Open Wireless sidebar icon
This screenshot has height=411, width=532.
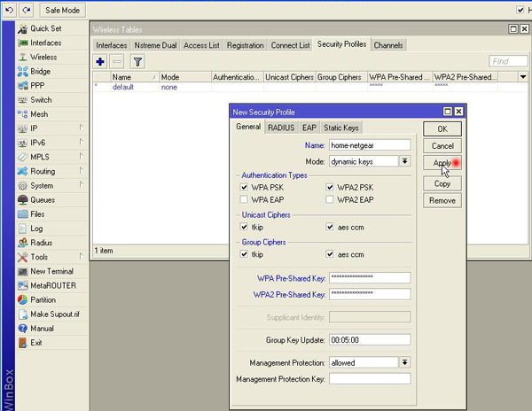(x=23, y=58)
